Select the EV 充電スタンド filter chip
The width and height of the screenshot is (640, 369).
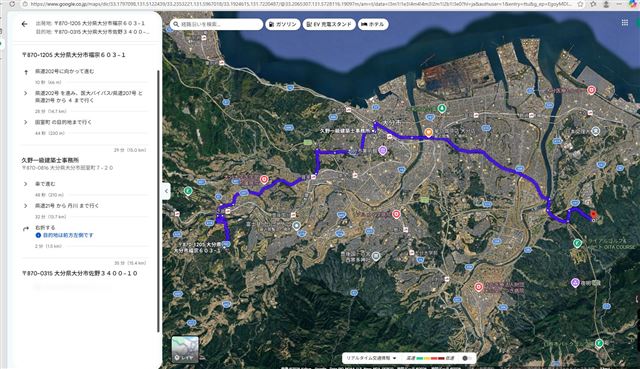click(329, 24)
